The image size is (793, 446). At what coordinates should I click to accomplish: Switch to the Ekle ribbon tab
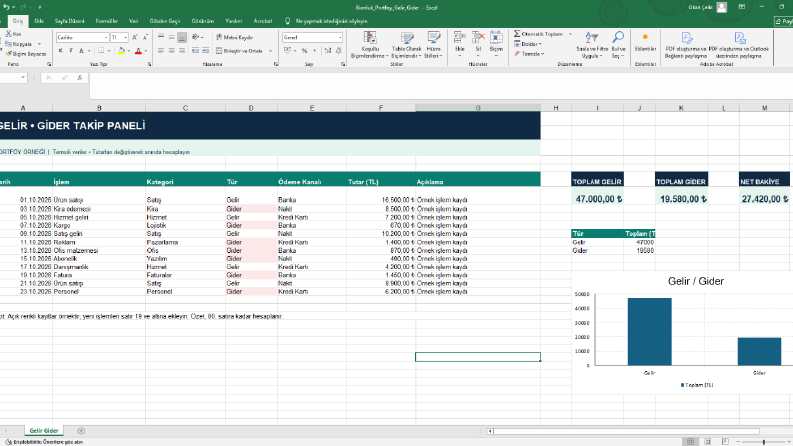39,21
